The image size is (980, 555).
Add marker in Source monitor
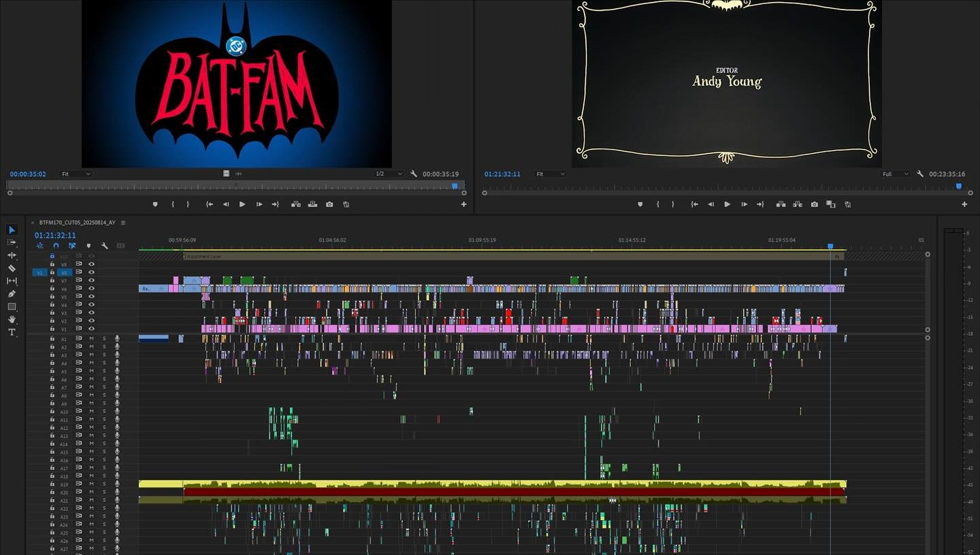click(155, 204)
